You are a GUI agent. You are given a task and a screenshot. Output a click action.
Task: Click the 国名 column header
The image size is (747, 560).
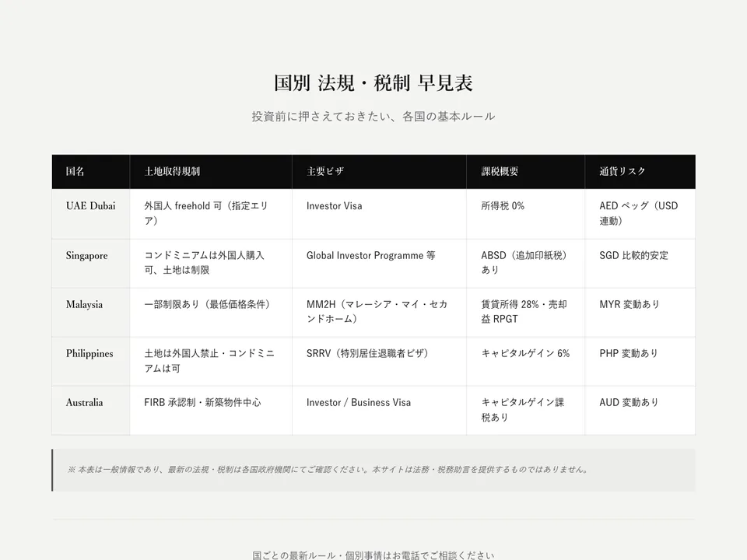click(x=90, y=171)
